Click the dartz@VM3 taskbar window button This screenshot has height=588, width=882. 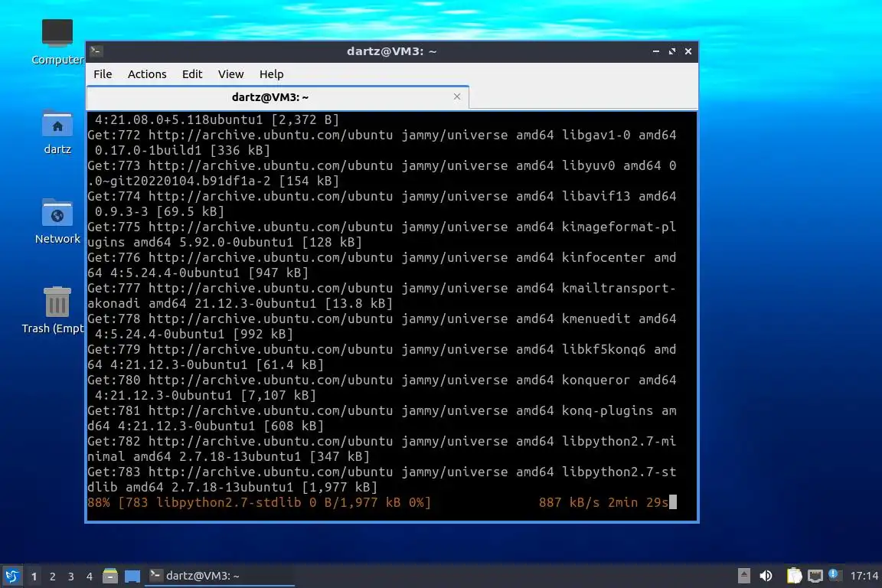tap(220, 576)
